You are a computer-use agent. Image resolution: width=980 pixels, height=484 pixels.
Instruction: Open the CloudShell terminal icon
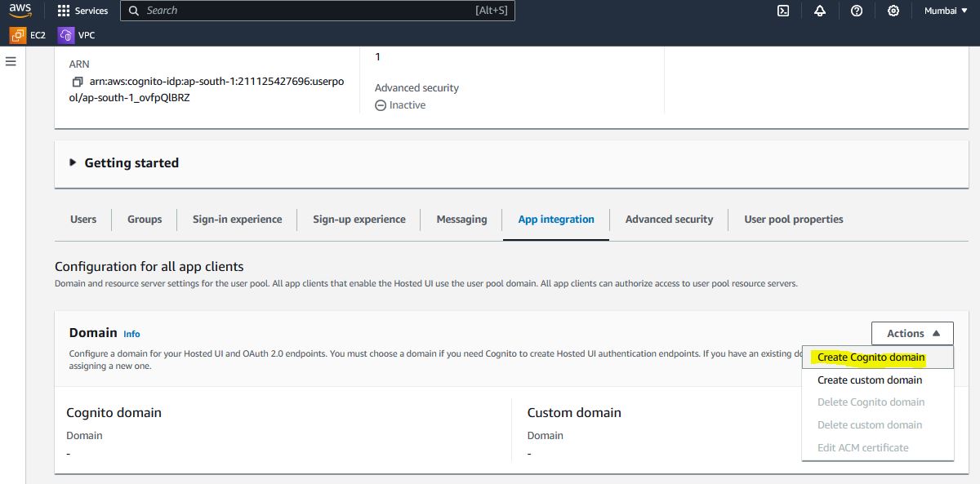click(x=782, y=11)
